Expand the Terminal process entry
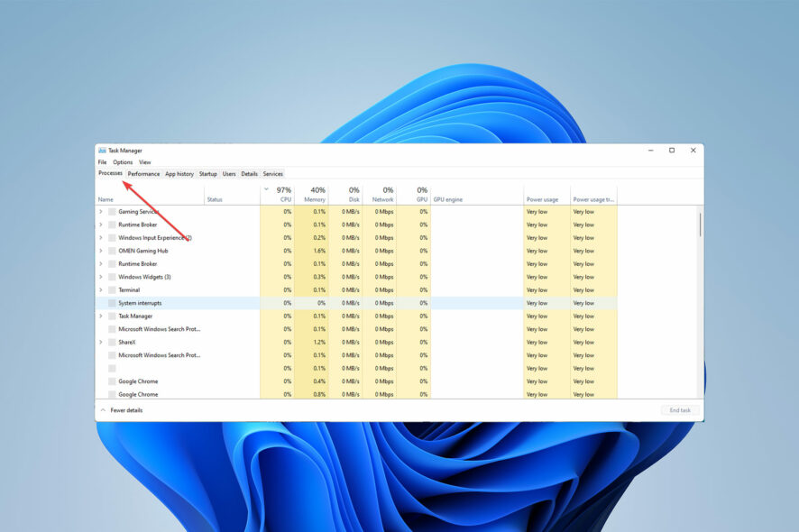The image size is (799, 532). pos(101,290)
